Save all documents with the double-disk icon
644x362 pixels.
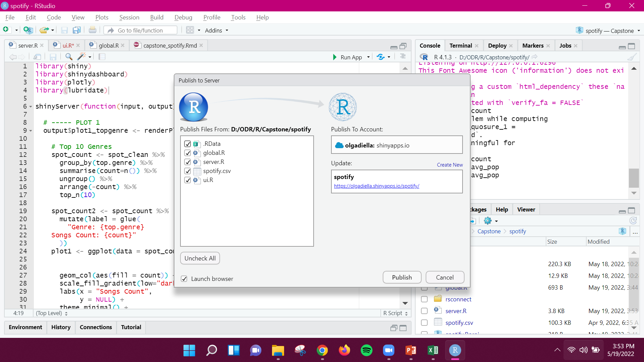click(76, 30)
